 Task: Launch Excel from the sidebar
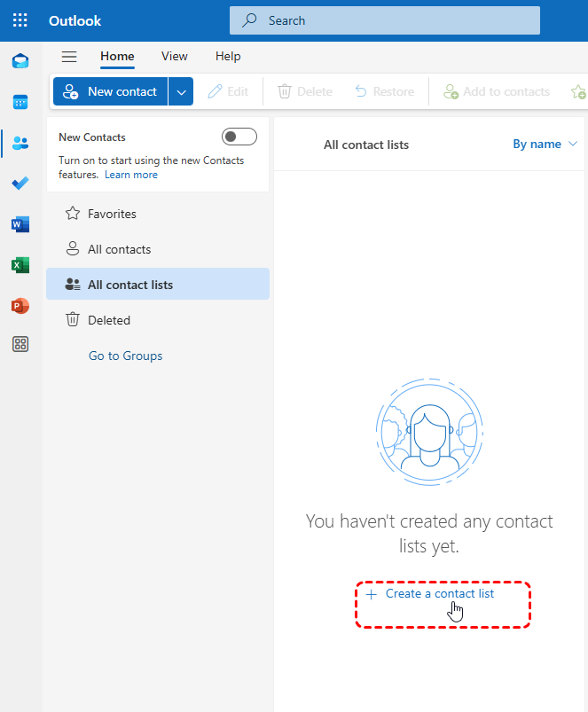pyautogui.click(x=20, y=265)
